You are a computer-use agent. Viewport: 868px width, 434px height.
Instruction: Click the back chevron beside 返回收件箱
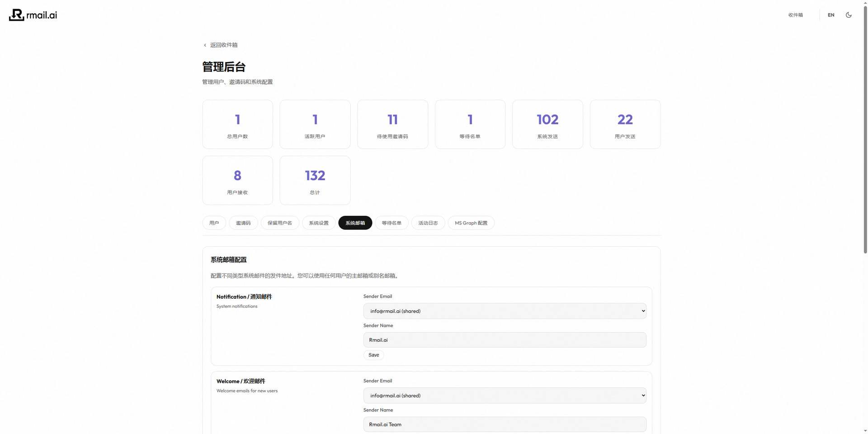(x=205, y=45)
